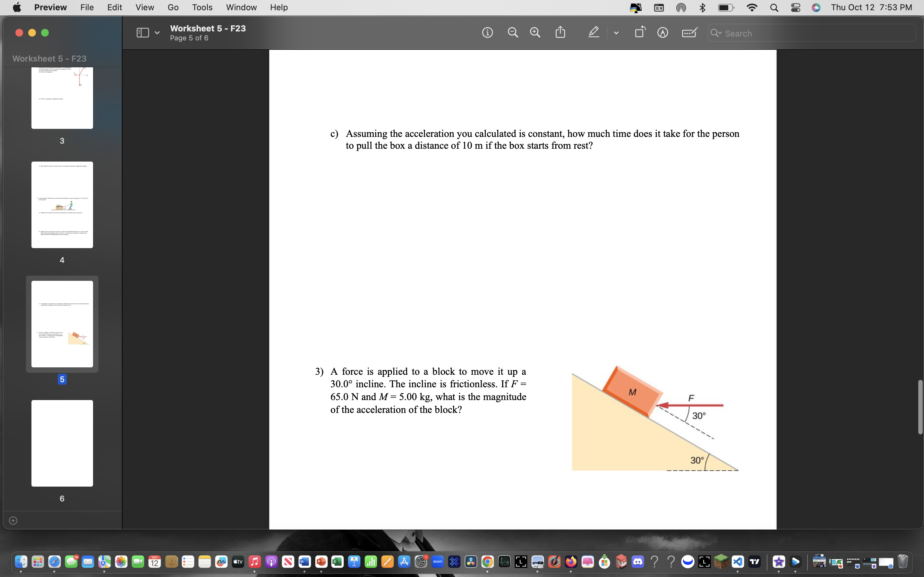Open the Share button in toolbar
Image resolution: width=924 pixels, height=577 pixels.
[x=560, y=32]
